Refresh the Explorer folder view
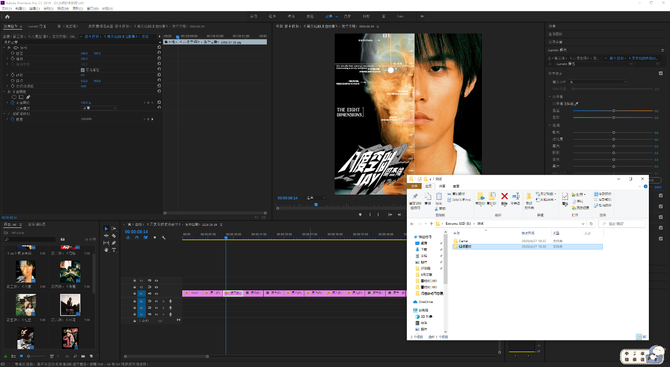 tap(591, 224)
